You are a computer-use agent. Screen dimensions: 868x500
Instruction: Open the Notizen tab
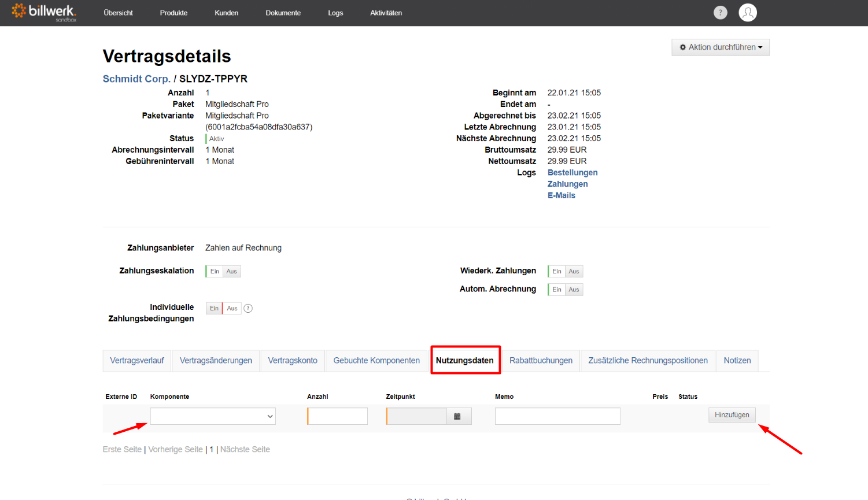[x=737, y=361]
